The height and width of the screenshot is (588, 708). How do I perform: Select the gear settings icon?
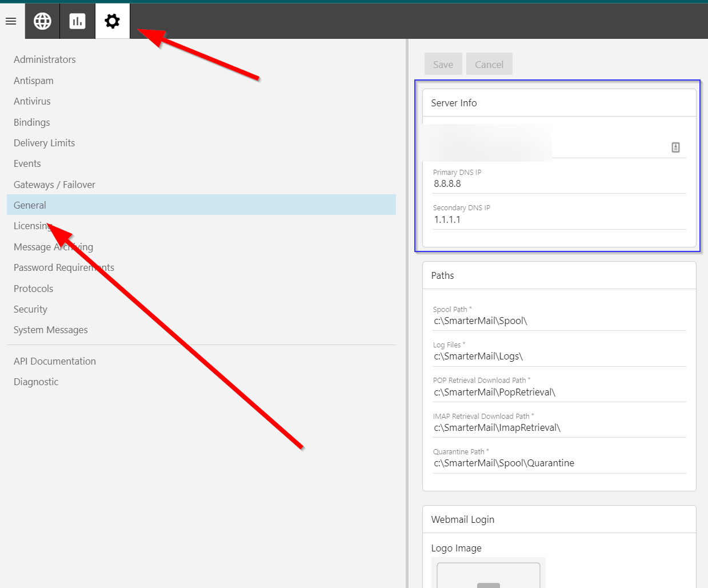tap(113, 21)
